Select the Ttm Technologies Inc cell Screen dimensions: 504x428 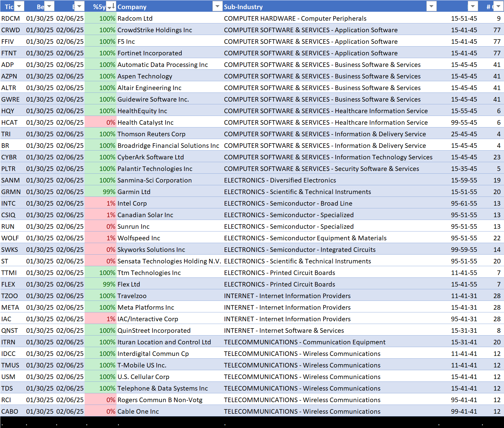click(170, 273)
